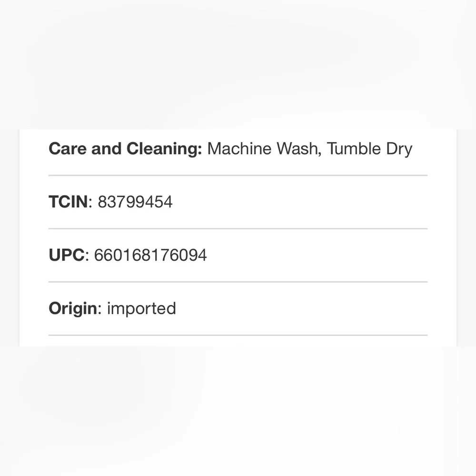Click the divider line below UPC row
The height and width of the screenshot is (476, 476).
[238, 282]
